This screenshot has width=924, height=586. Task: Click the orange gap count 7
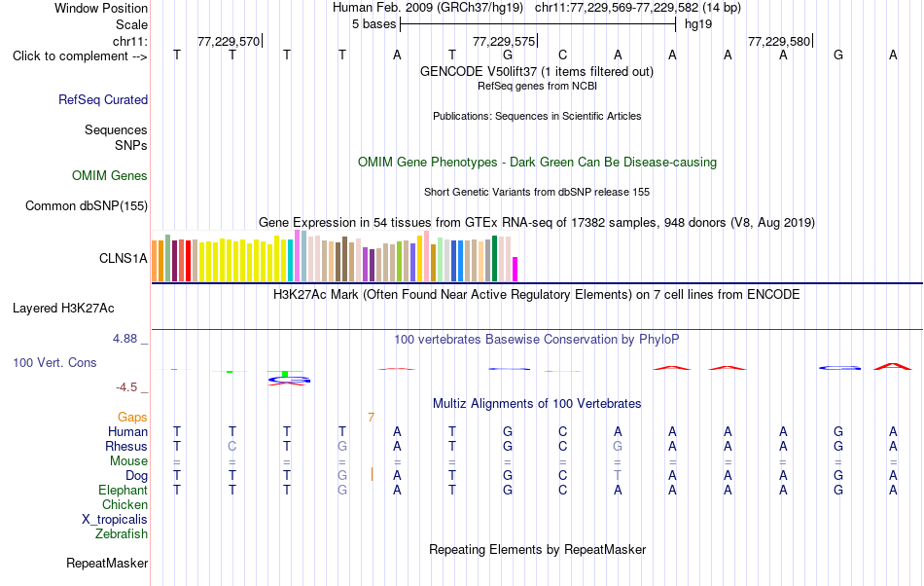click(x=371, y=418)
